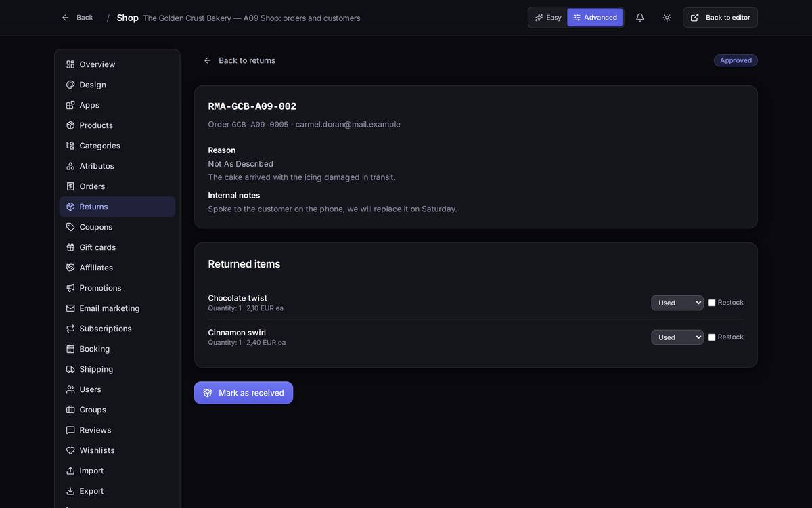This screenshot has height=508, width=812.
Task: Open condition dropdown for Cinnamon swirl
Action: 677,337
